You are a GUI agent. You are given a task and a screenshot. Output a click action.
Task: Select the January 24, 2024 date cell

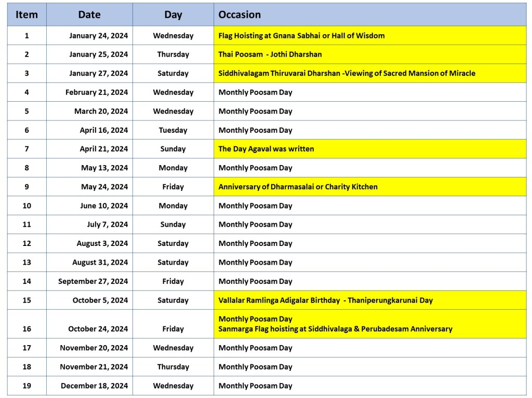(98, 36)
